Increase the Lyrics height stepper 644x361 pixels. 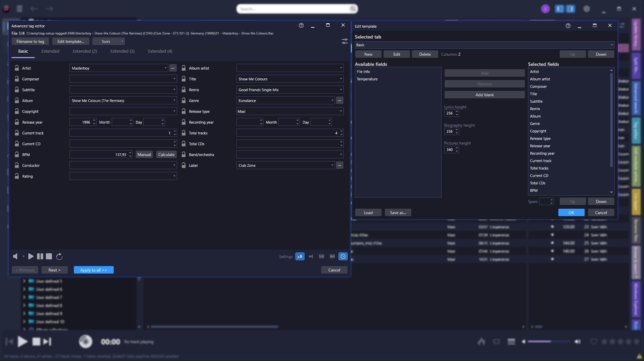click(457, 111)
